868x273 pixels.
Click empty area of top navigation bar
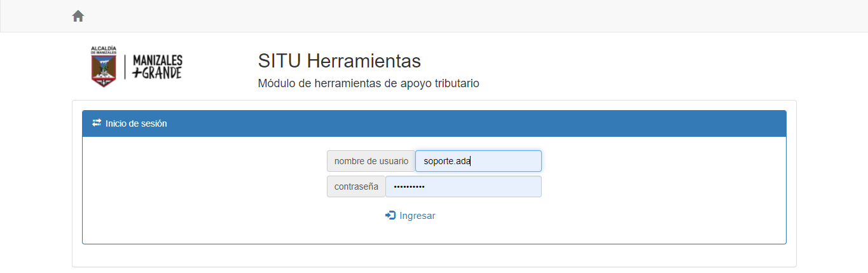445,16
